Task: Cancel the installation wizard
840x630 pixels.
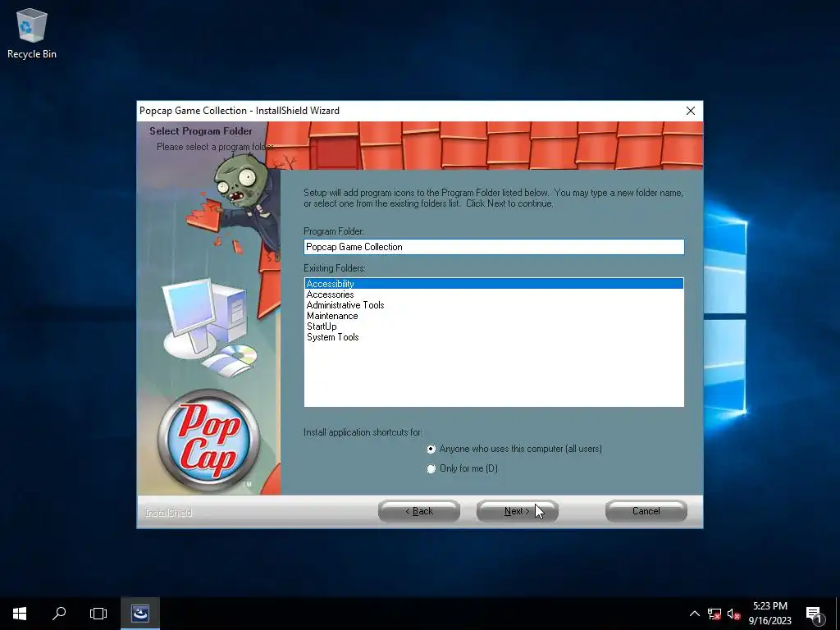Action: point(646,511)
